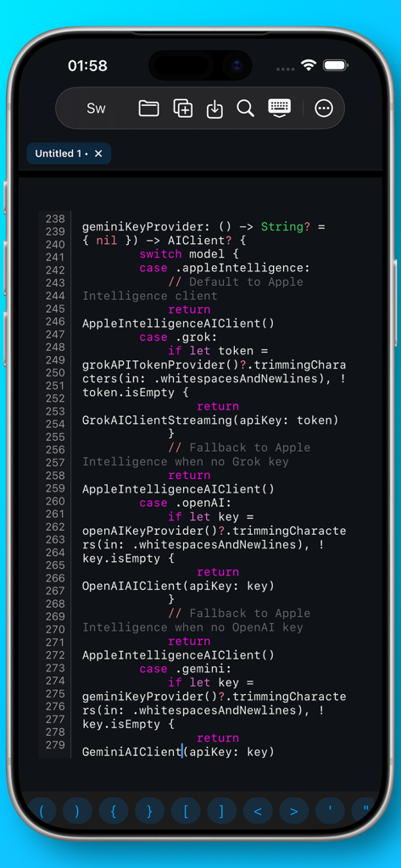Click the 'geminiKeyProvider: () -> String? =' line
This screenshot has width=401, height=868.
[203, 226]
